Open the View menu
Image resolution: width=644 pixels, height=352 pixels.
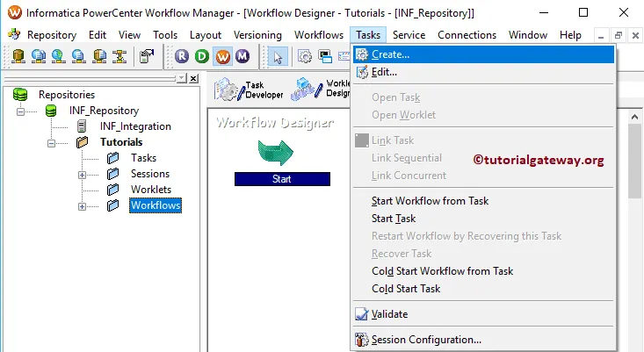pos(129,35)
